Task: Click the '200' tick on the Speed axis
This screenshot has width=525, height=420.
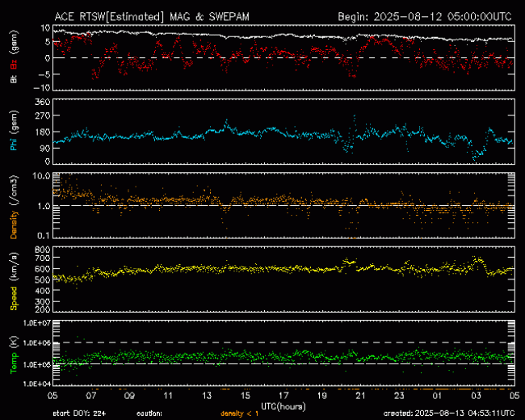Action: click(43, 309)
